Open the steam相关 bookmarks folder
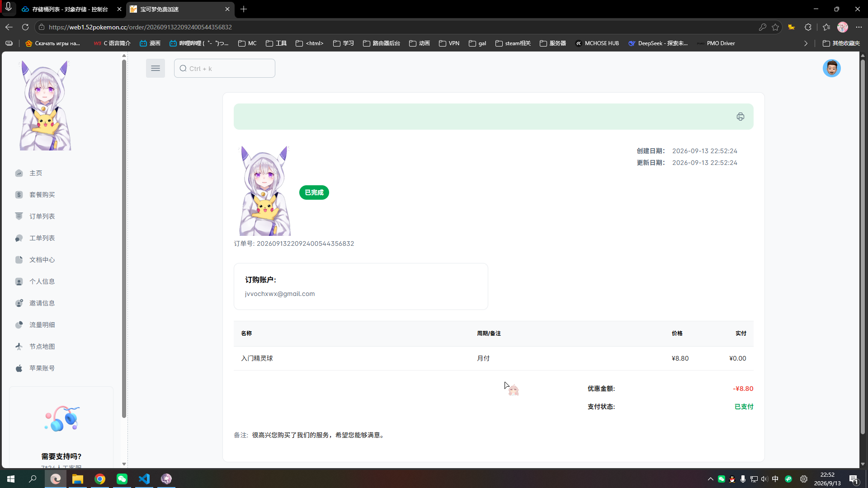This screenshot has height=488, width=868. point(513,43)
